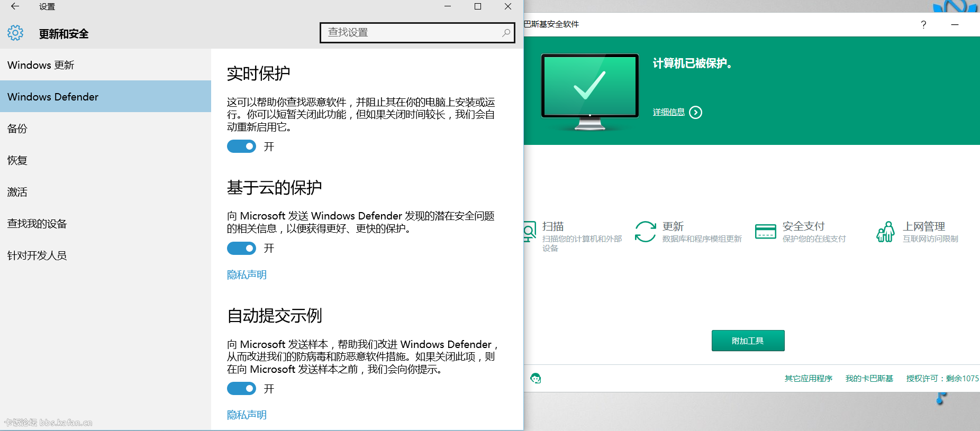Screen dimensions: 980x431
Task: Open 隐私声明 link under cloud protection
Action: click(247, 274)
